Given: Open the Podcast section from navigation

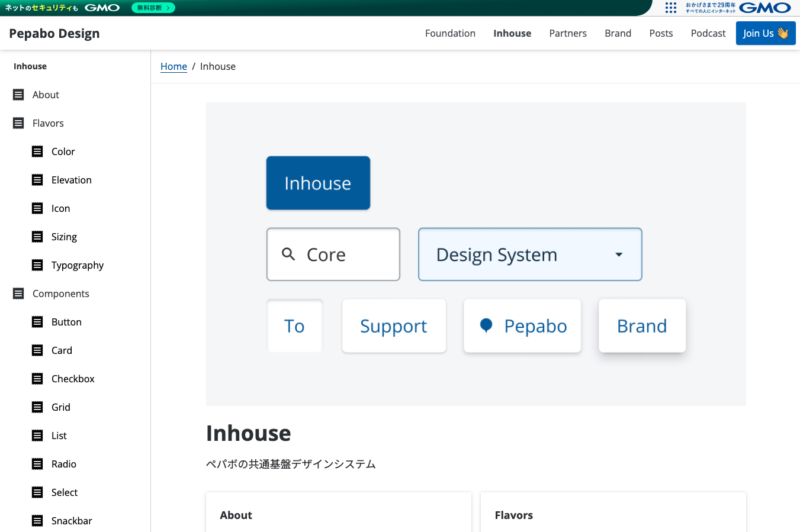Looking at the screenshot, I should point(708,33).
